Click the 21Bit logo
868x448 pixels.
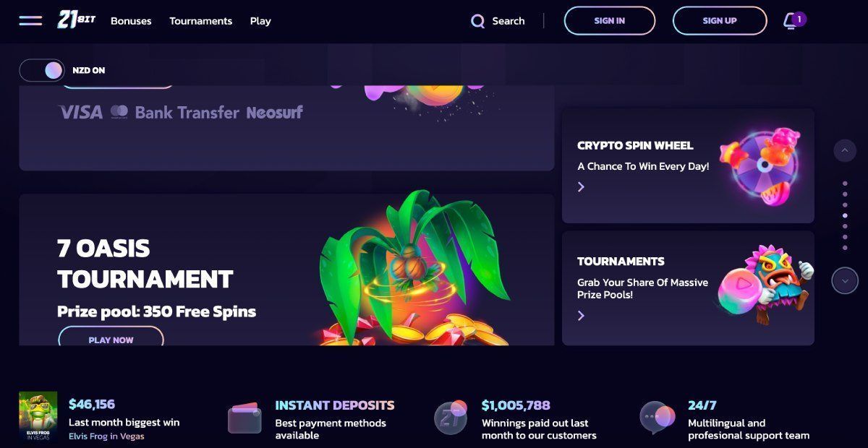(x=77, y=20)
